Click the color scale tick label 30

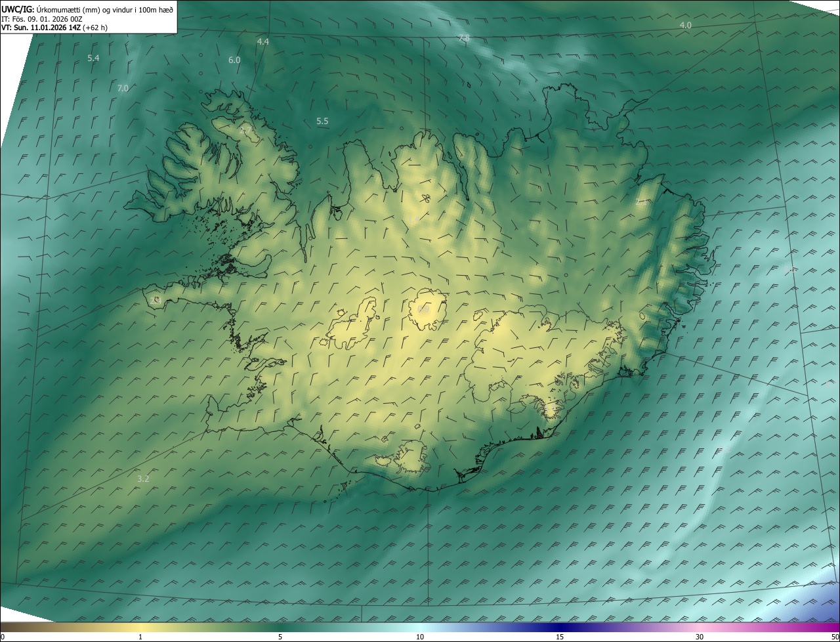pyautogui.click(x=700, y=637)
